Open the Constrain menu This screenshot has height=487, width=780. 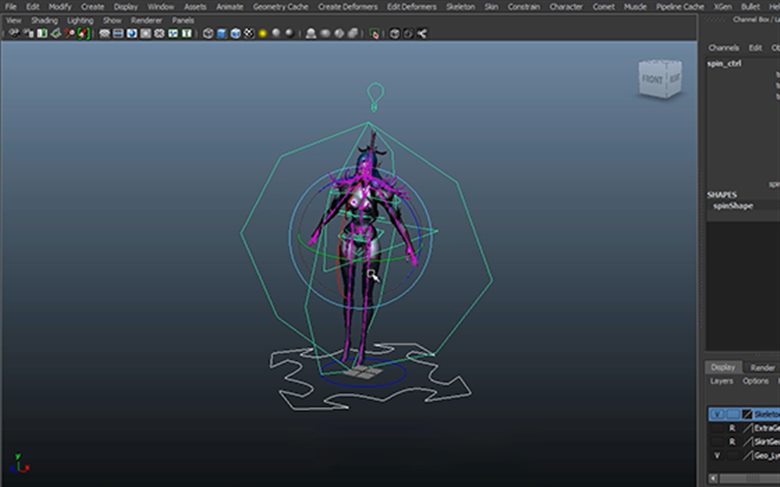(x=524, y=6)
